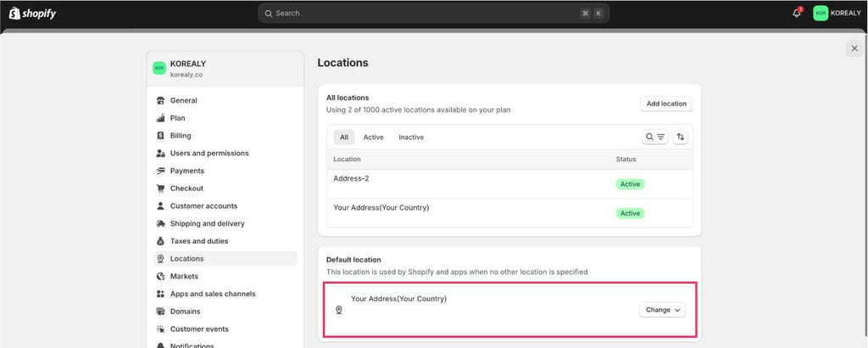Click the search and filter icon
This screenshot has height=348, width=868.
tap(655, 137)
